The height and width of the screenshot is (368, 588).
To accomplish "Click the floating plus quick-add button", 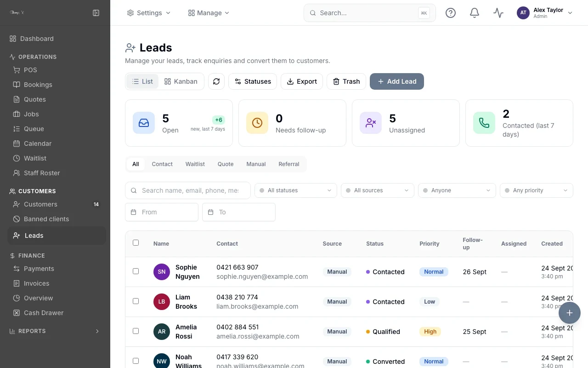I will tap(570, 313).
